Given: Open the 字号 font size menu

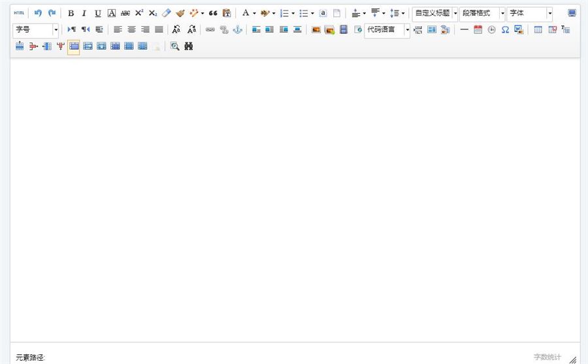Looking at the screenshot, I should [56, 29].
